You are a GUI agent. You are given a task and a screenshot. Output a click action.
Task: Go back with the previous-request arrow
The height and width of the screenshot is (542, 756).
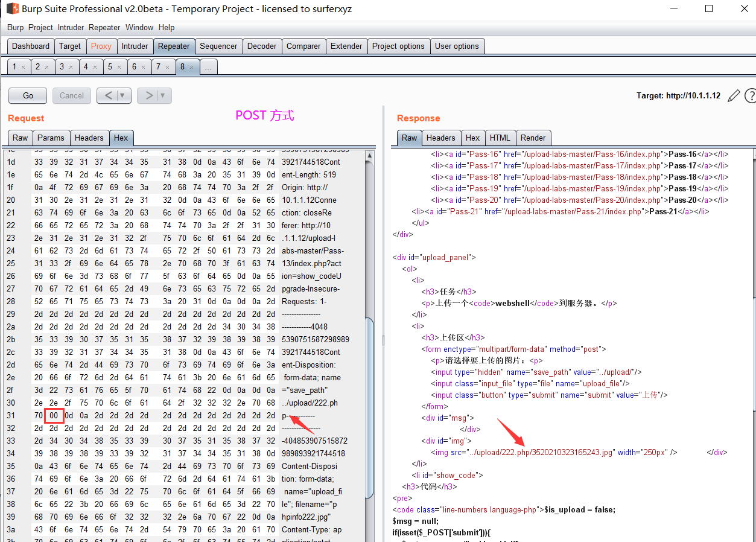tap(108, 95)
